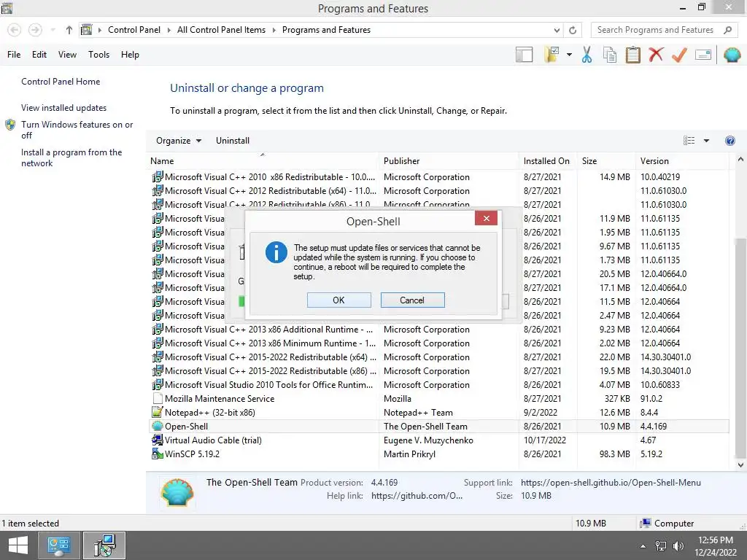Sort by the Publisher column header
The width and height of the screenshot is (747, 560).
(449, 161)
